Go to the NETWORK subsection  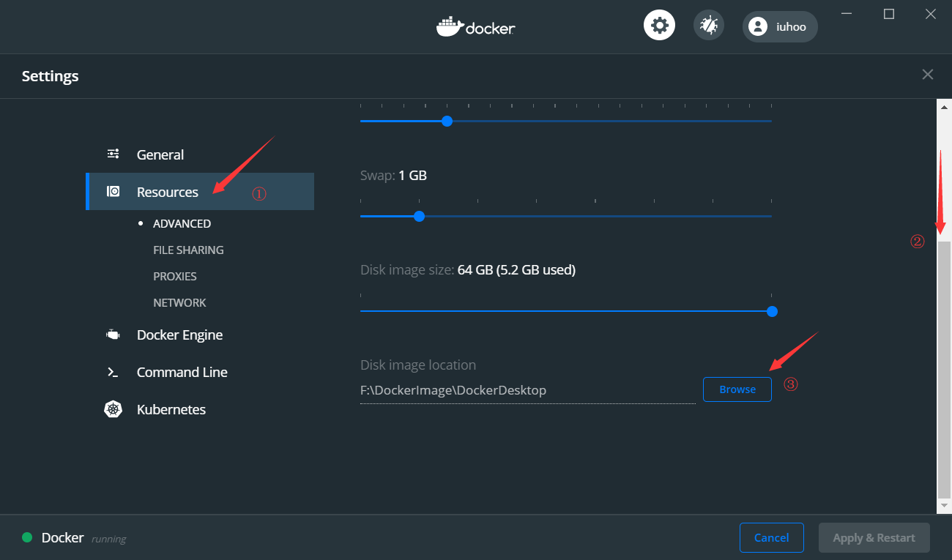coord(179,302)
